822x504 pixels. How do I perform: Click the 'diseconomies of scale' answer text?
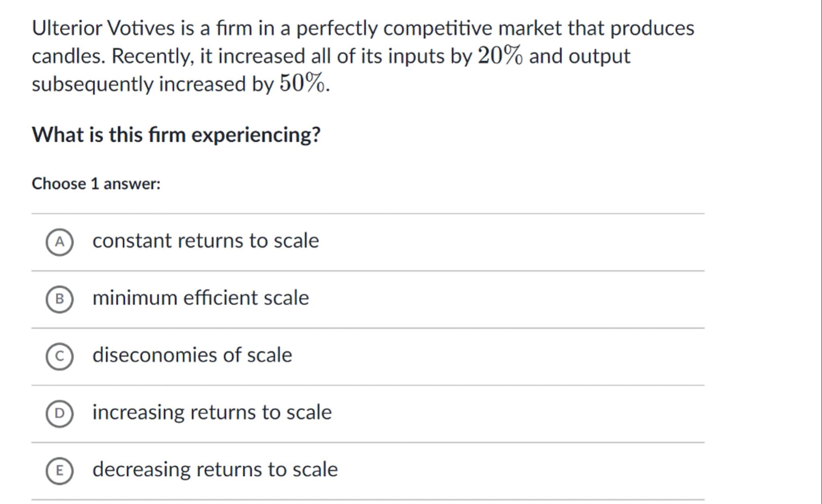192,355
